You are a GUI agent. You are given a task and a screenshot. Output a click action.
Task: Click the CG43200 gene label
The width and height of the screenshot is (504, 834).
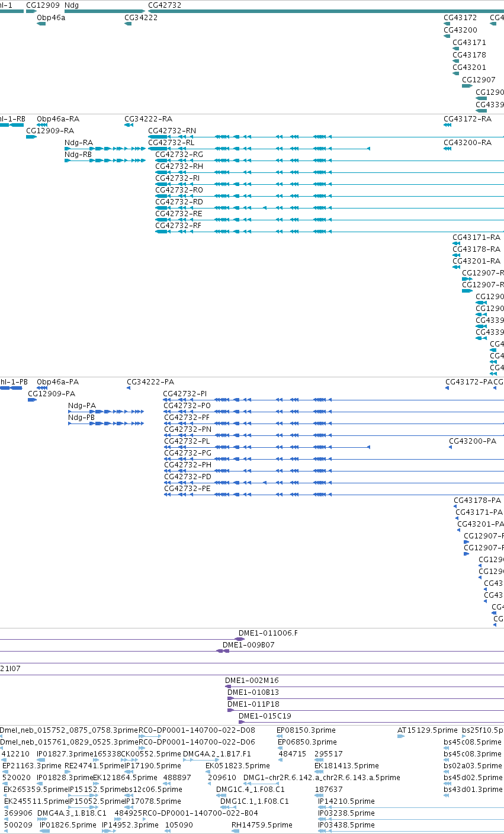click(x=460, y=30)
